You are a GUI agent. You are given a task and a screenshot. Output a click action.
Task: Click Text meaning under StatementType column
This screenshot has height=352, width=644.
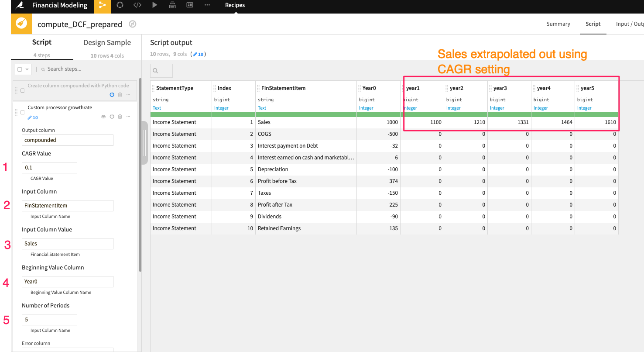157,108
